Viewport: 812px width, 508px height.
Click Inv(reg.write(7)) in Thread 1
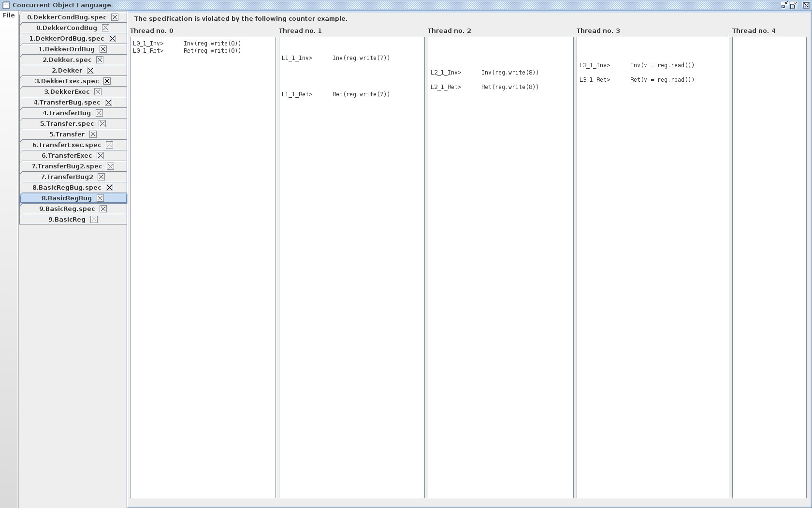(361, 58)
